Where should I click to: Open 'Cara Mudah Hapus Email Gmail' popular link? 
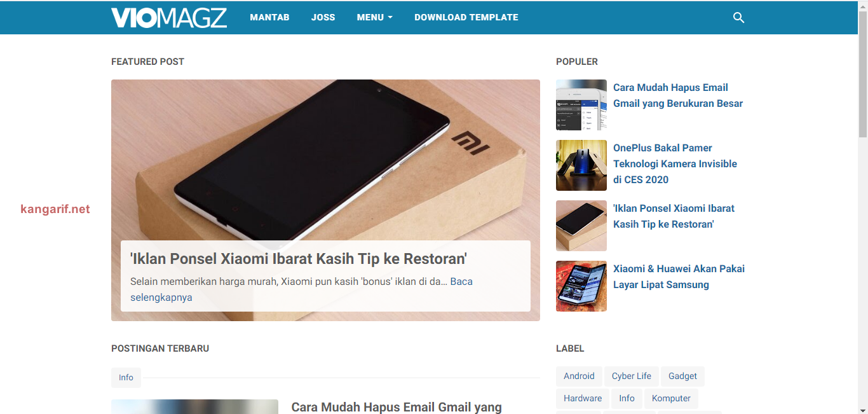678,95
